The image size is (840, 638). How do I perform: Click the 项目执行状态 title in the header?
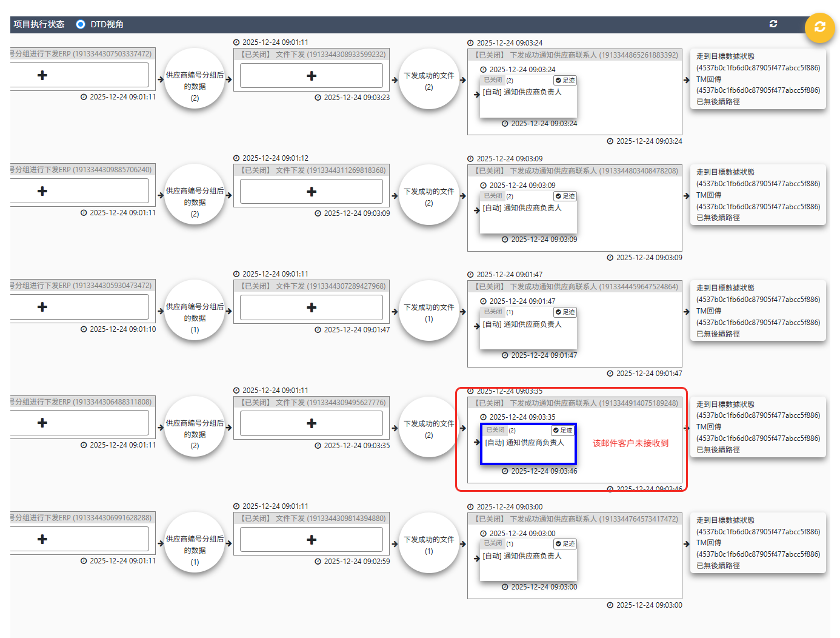(39, 24)
